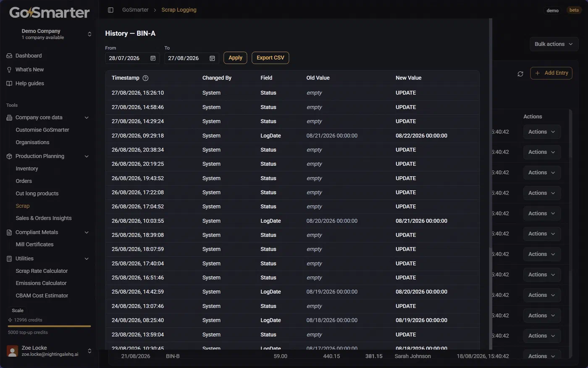Click the demo badge
The image size is (588, 368).
coord(552,11)
